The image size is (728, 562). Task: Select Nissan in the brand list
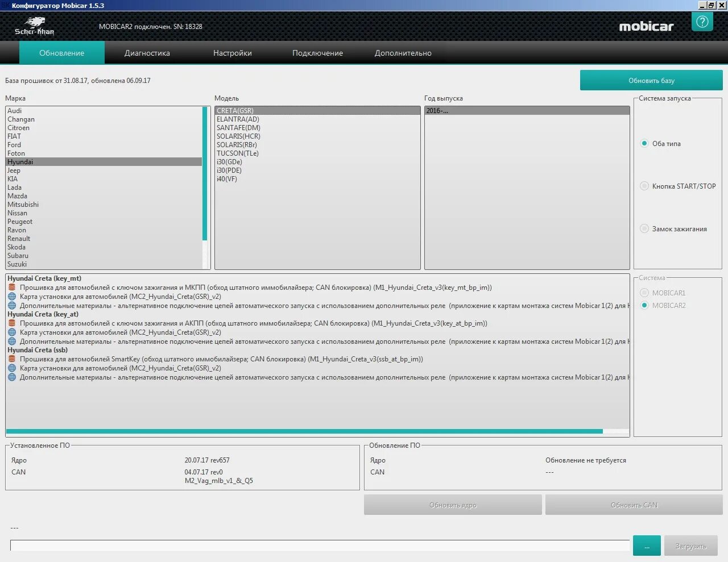click(104, 213)
